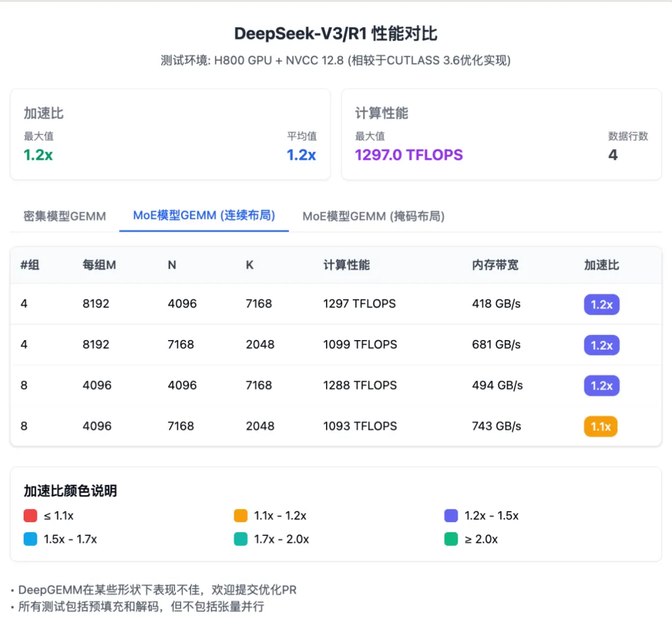Click the 1.1x - 1.2x legend label
Screen dimensions: 672x633
tap(280, 515)
